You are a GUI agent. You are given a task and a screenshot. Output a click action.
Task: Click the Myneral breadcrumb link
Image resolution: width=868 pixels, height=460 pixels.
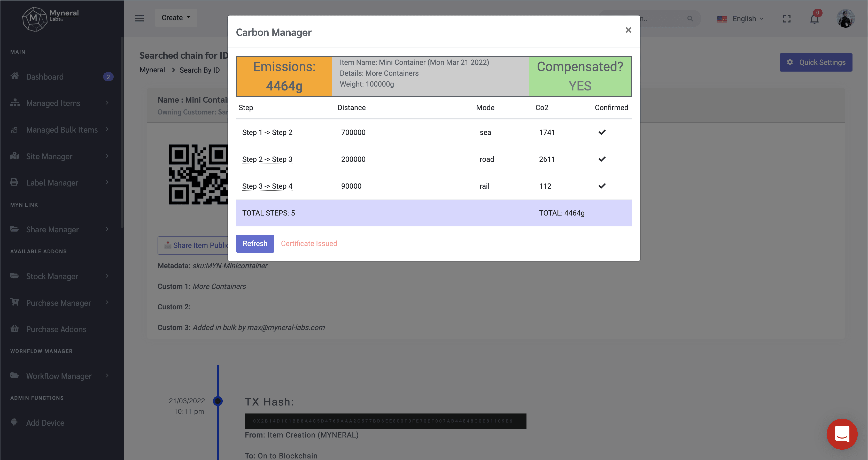point(152,70)
